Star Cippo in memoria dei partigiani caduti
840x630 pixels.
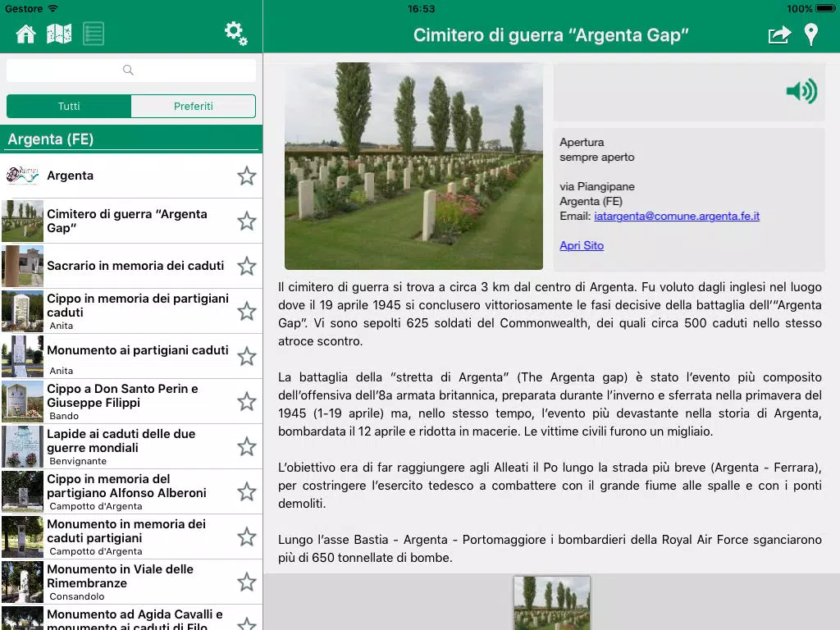point(246,311)
